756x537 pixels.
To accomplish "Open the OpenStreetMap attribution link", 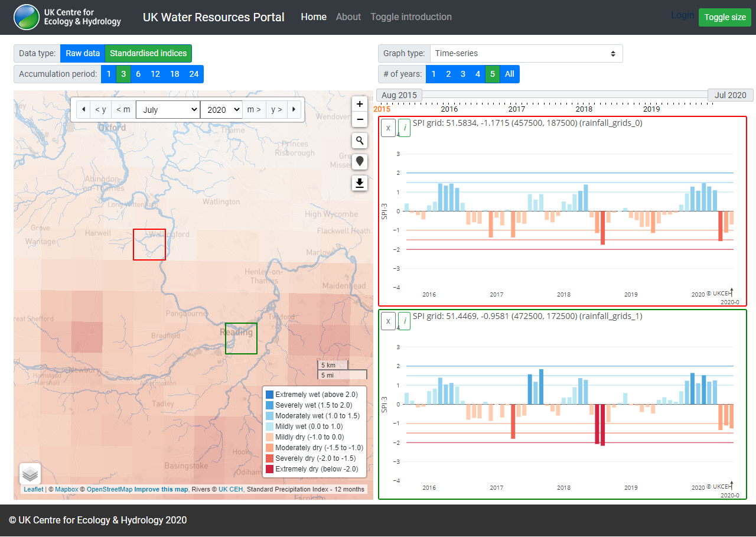I will (x=109, y=489).
